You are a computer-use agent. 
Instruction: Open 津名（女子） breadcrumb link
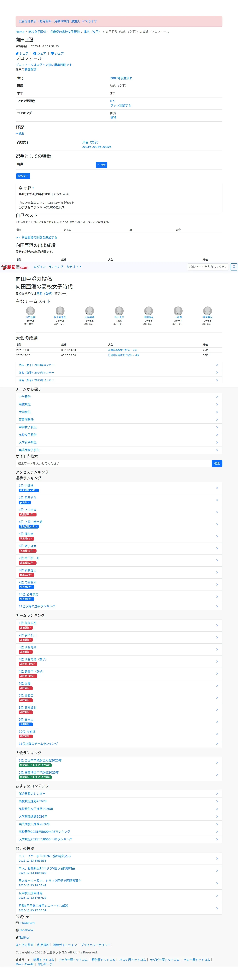pos(92,32)
